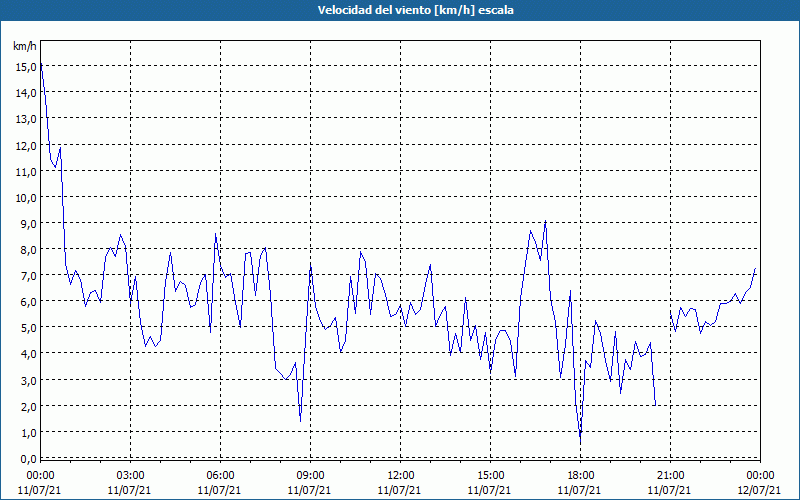Click the '3,0' y-axis value
The width and height of the screenshot is (800, 500).
(28, 380)
